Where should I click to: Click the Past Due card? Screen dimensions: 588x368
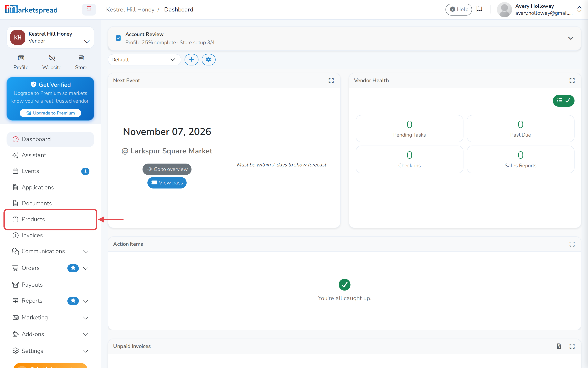point(520,129)
